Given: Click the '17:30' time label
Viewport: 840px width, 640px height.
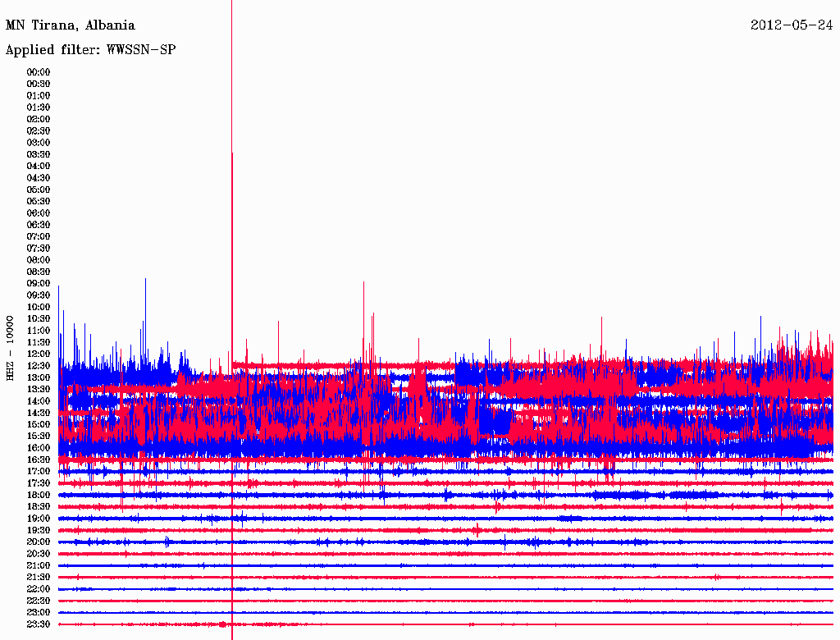Looking at the screenshot, I should pos(39,483).
